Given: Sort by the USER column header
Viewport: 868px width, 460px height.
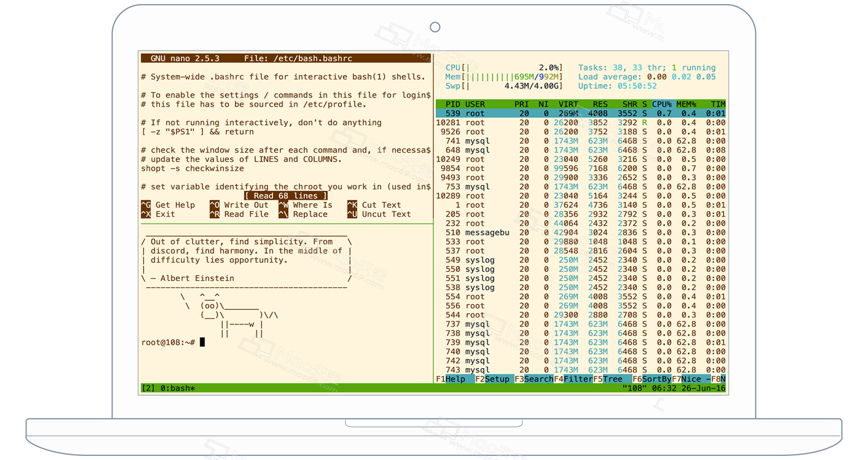Looking at the screenshot, I should (x=475, y=104).
